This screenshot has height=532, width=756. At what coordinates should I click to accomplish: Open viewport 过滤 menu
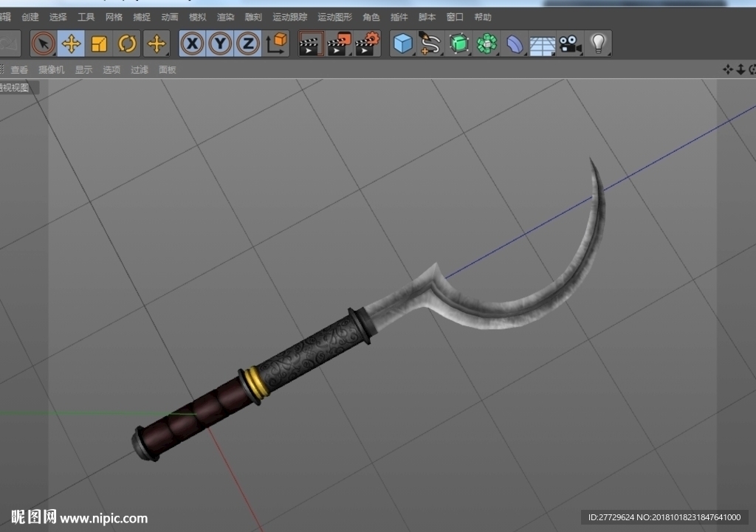click(x=140, y=70)
